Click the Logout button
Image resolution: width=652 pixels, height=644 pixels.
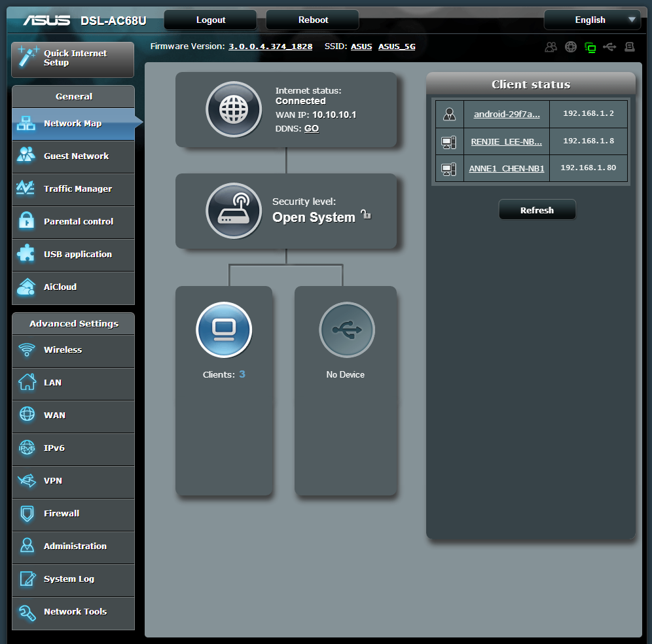point(210,20)
